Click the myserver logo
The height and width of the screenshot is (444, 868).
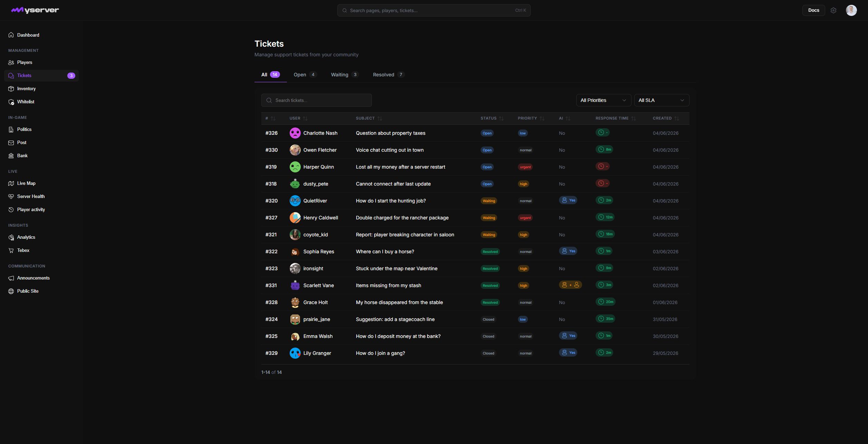[35, 10]
